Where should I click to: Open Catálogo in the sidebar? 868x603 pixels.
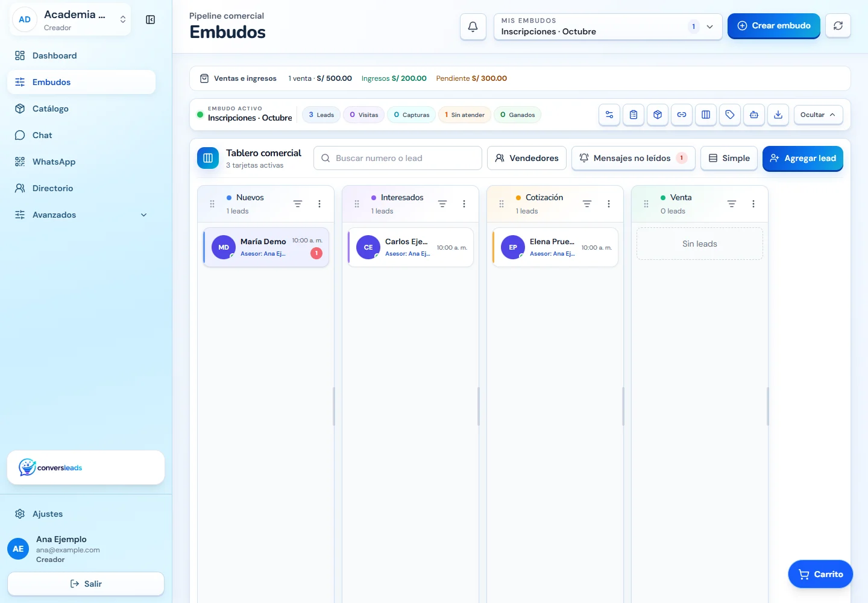[81, 109]
